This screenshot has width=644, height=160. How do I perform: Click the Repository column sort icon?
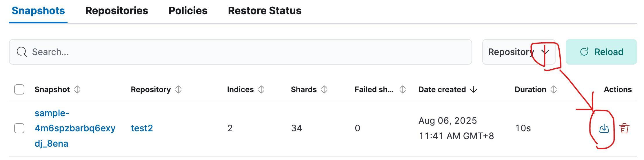[x=178, y=90]
